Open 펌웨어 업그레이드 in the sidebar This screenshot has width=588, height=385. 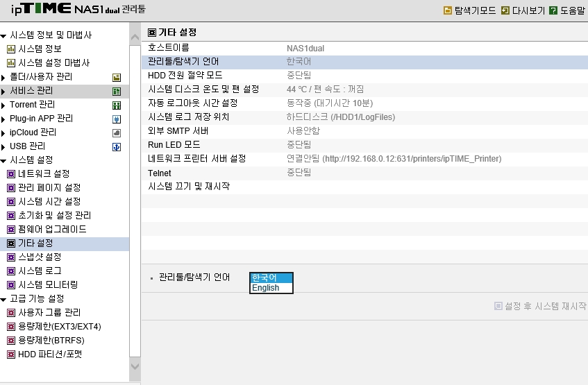pyautogui.click(x=52, y=229)
